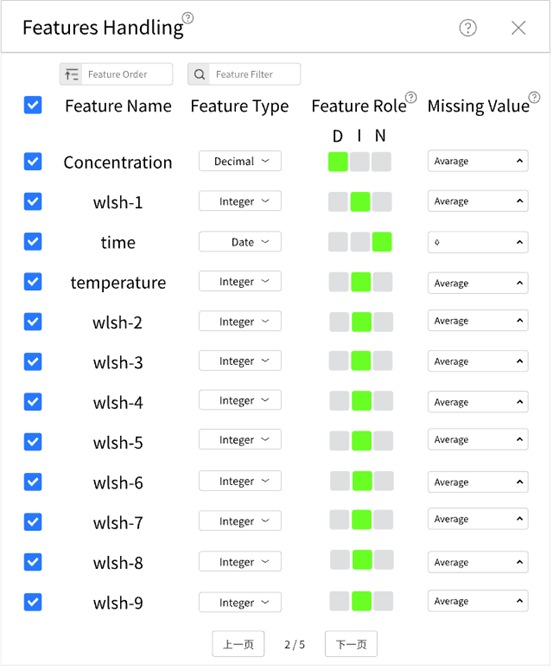Open the help tooltip next to Missing Value
This screenshot has height=670, width=553.
pos(534,97)
